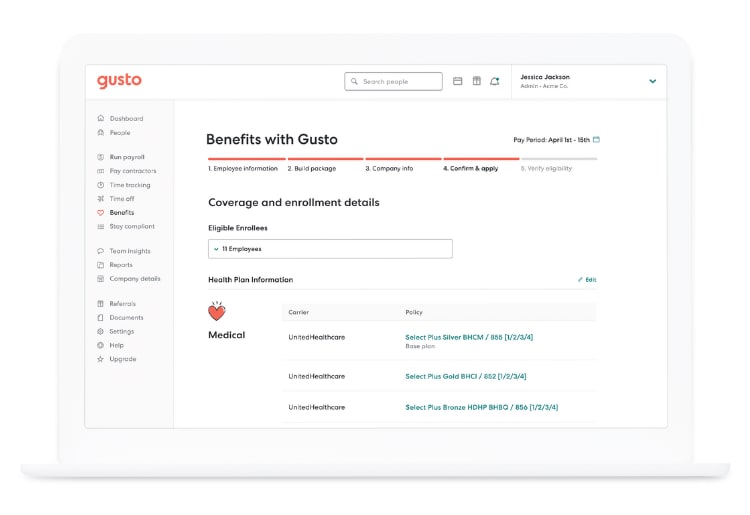This screenshot has height=515, width=750.
Task: Open the card icon beside search
Action: tap(458, 81)
